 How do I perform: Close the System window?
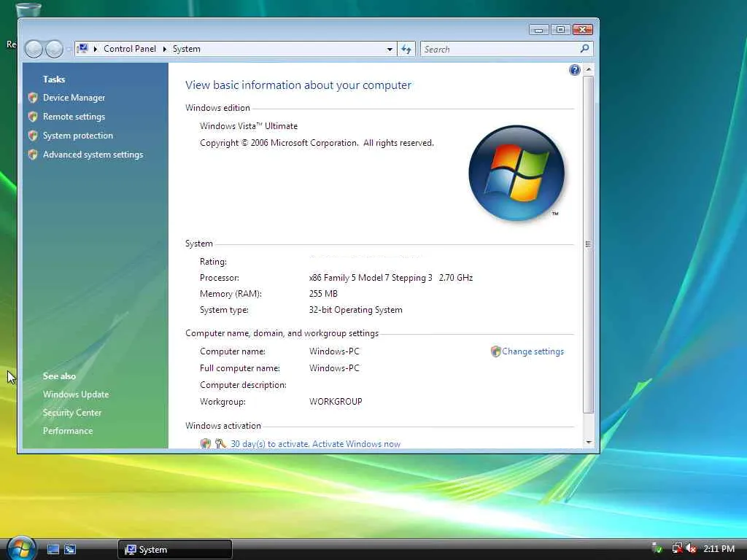click(x=583, y=30)
